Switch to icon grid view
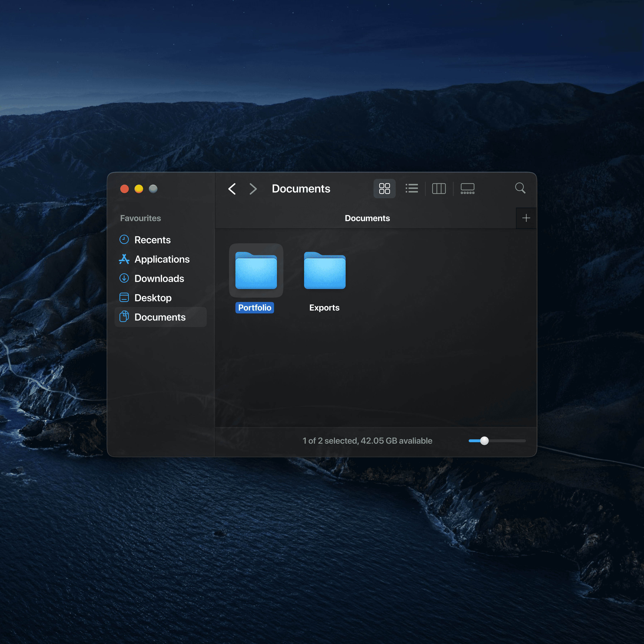 point(384,189)
